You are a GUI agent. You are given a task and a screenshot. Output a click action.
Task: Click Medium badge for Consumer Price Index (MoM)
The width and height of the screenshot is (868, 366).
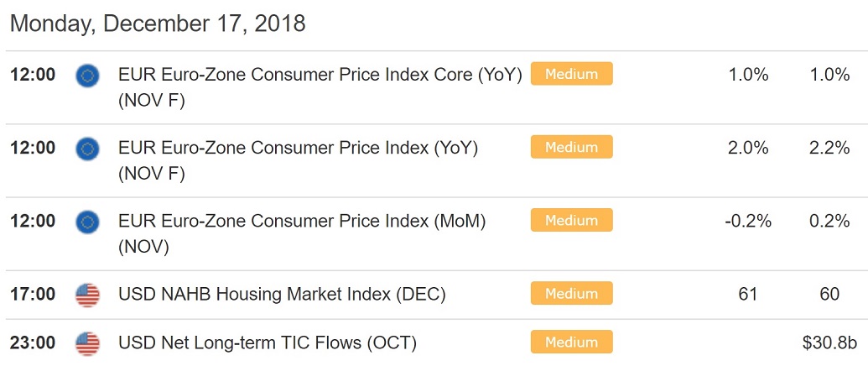(571, 220)
